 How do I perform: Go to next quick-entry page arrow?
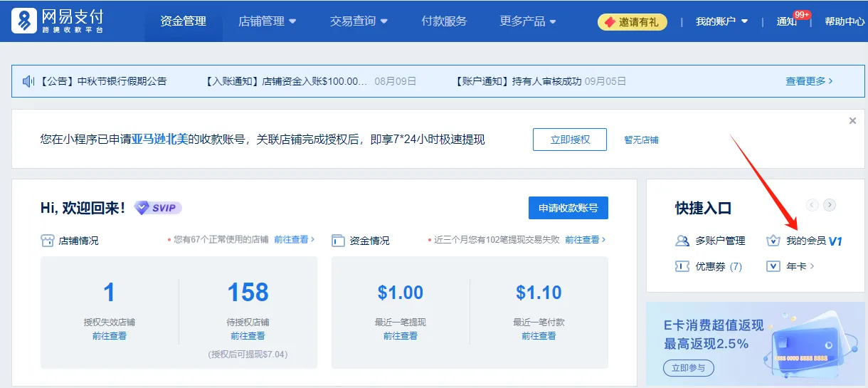tap(830, 205)
